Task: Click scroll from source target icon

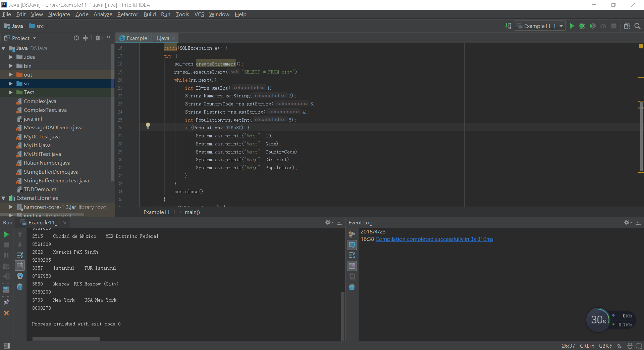Action: pos(76,38)
